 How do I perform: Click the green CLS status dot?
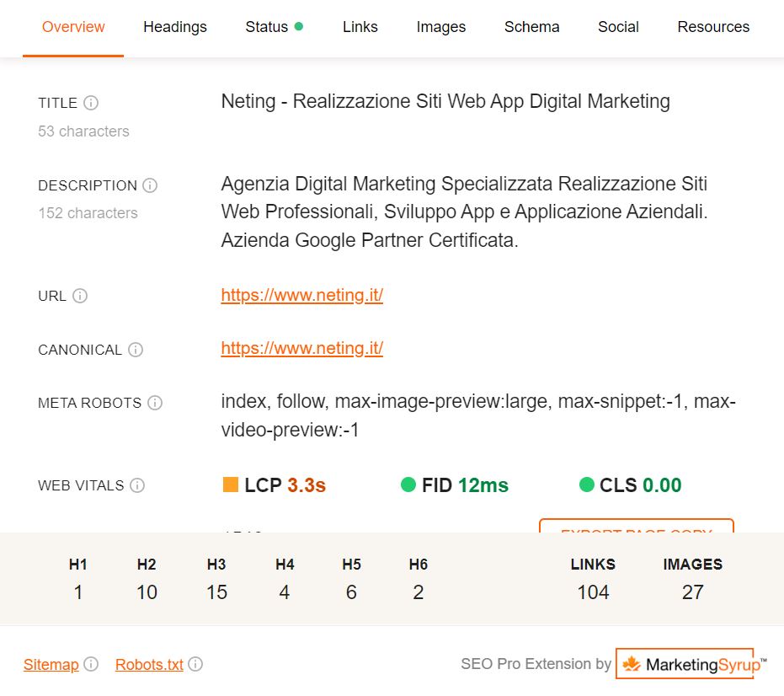586,485
